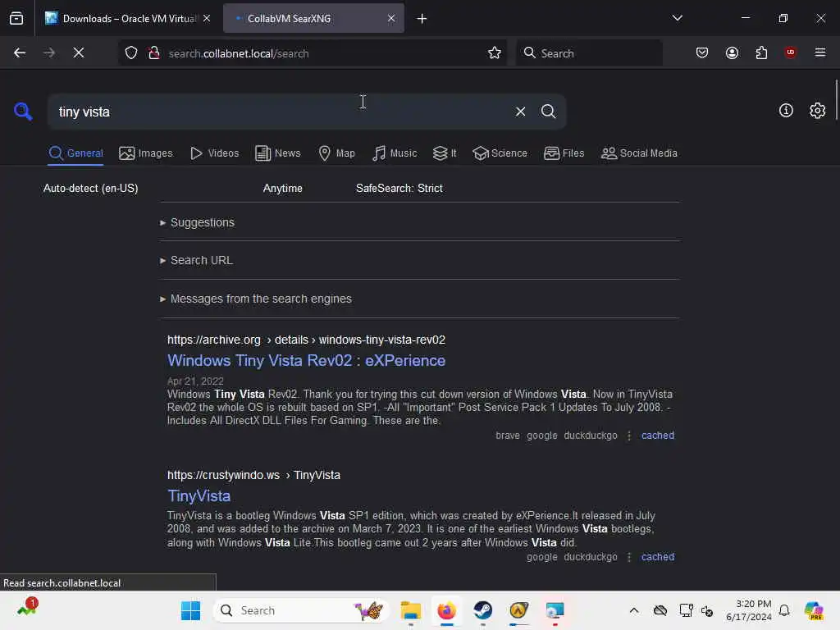Viewport: 840px width, 630px height.
Task: Open a new tab with the plus button
Action: pos(422,19)
